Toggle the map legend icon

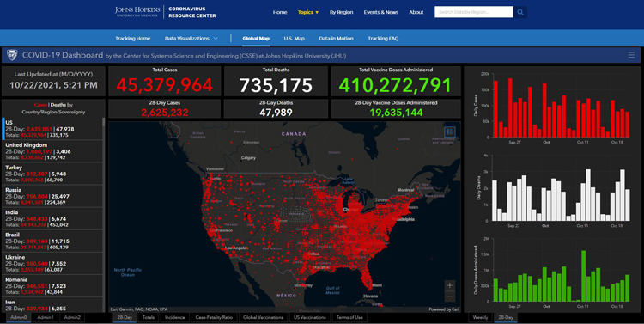pyautogui.click(x=450, y=132)
